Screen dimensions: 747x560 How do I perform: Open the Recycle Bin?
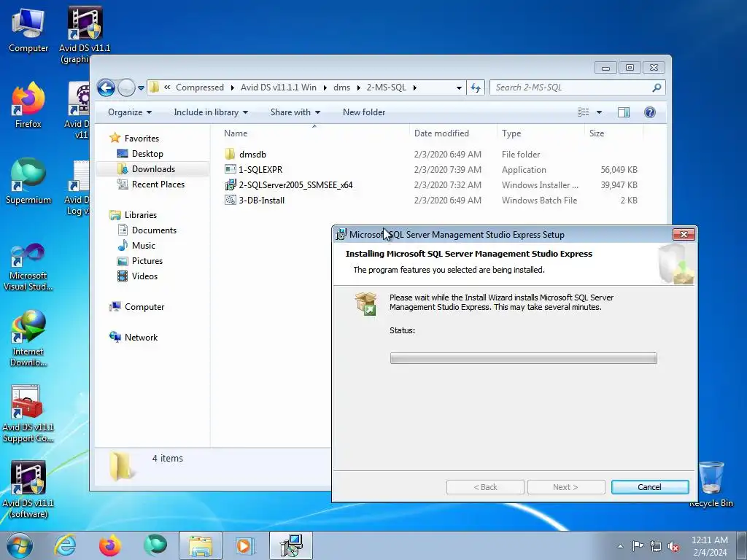pos(711,484)
